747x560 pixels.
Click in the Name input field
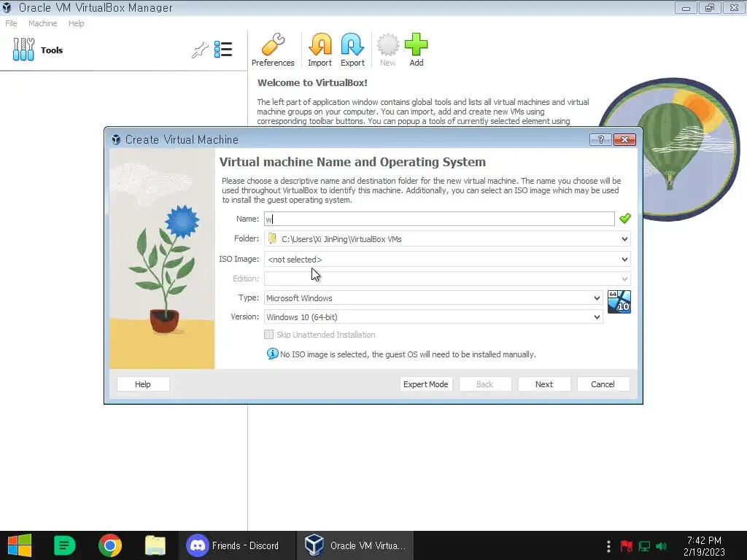[439, 219]
